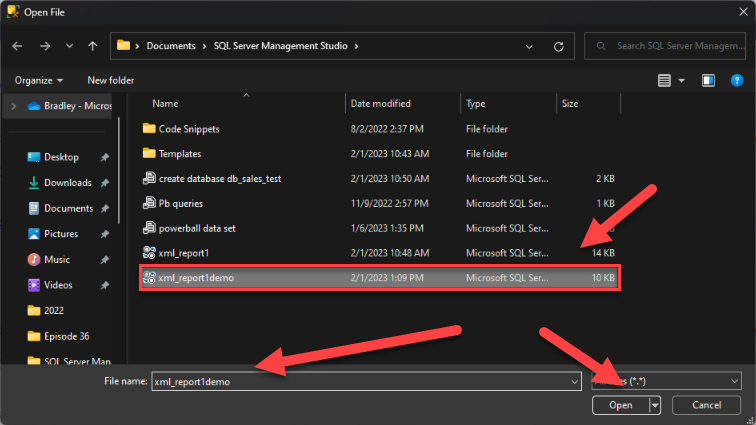Open address bar history dropdown
This screenshot has height=425, width=756.
click(529, 46)
